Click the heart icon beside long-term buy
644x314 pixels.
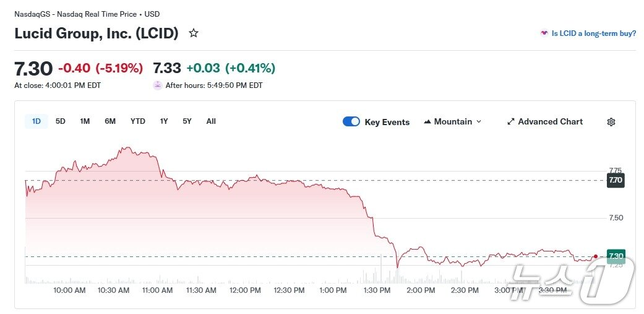coord(544,33)
